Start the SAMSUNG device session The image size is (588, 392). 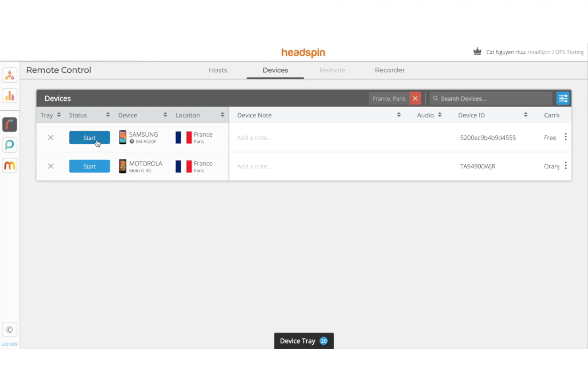tap(89, 137)
